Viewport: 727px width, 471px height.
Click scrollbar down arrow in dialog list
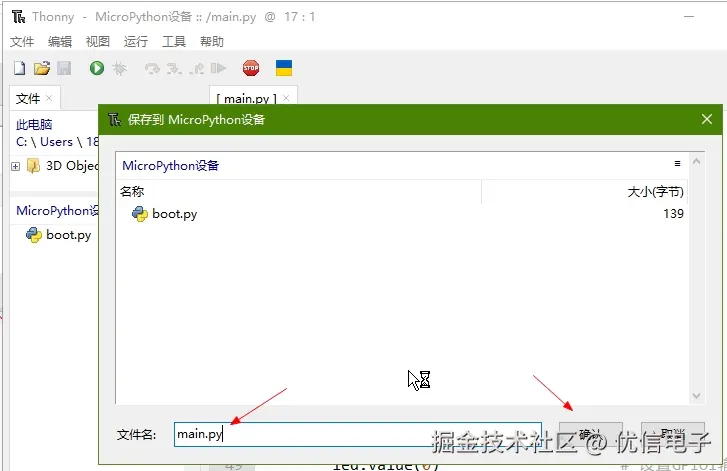696,396
